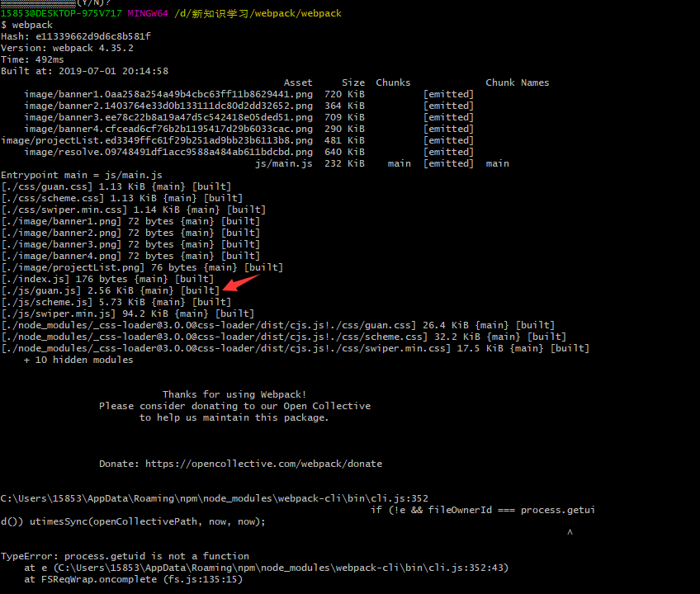The width and height of the screenshot is (700, 594).
Task: Select the [./css/guan.css] 1.13 KiB line
Action: tap(116, 187)
